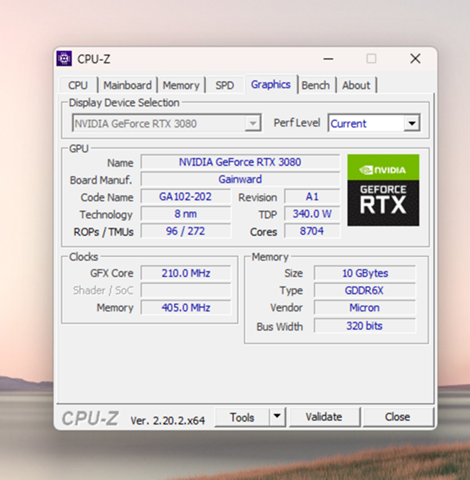The width and height of the screenshot is (470, 480).
Task: Switch to the Bench tab
Action: click(316, 85)
